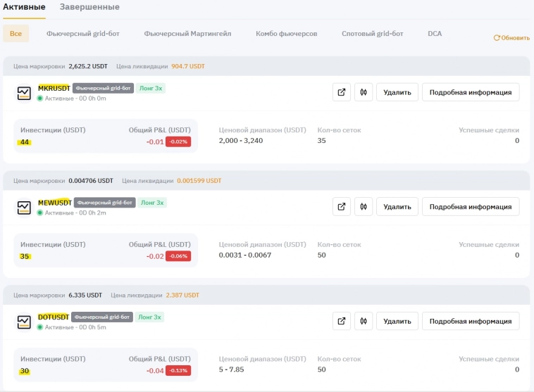Open the candlestick chart icon for DOTUSDT
This screenshot has height=392, width=534.
364,322
